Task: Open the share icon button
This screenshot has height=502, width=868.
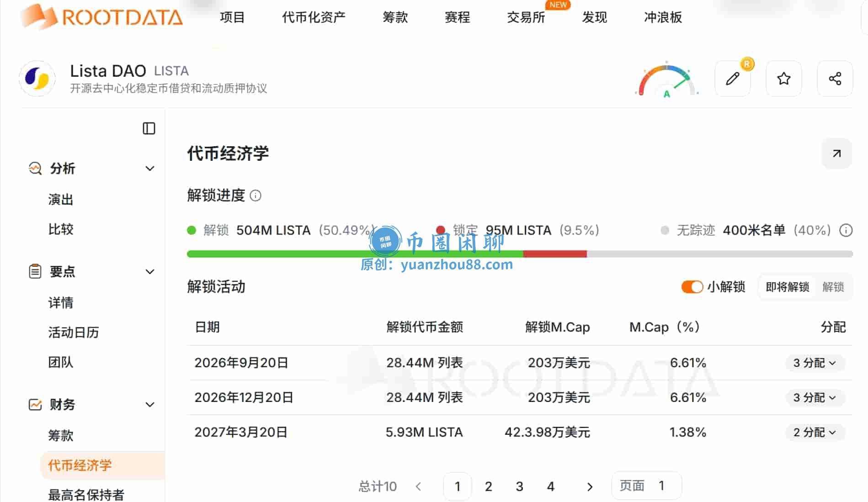Action: pos(835,79)
